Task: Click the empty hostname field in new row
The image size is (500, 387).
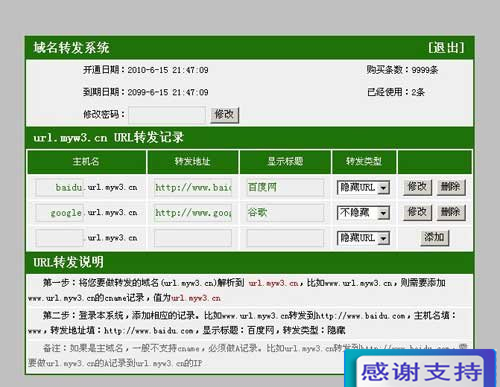Action: click(60, 238)
